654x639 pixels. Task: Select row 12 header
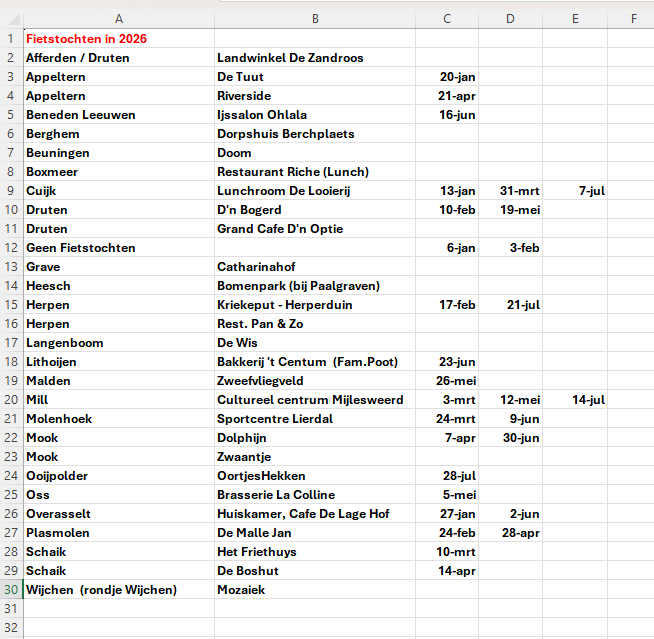[11, 248]
